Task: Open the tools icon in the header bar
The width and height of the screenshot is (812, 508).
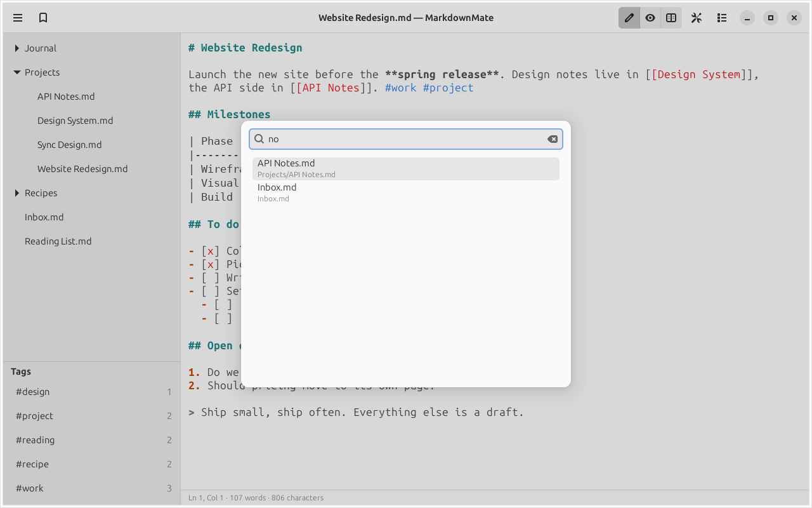Action: pos(697,18)
